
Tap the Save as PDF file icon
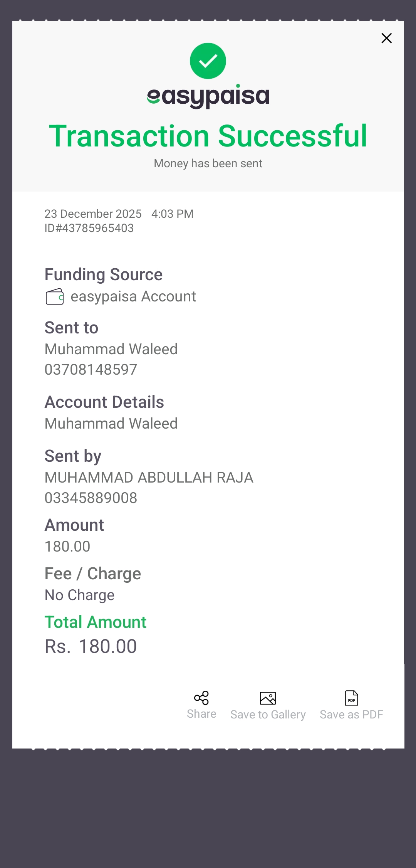coord(351,698)
